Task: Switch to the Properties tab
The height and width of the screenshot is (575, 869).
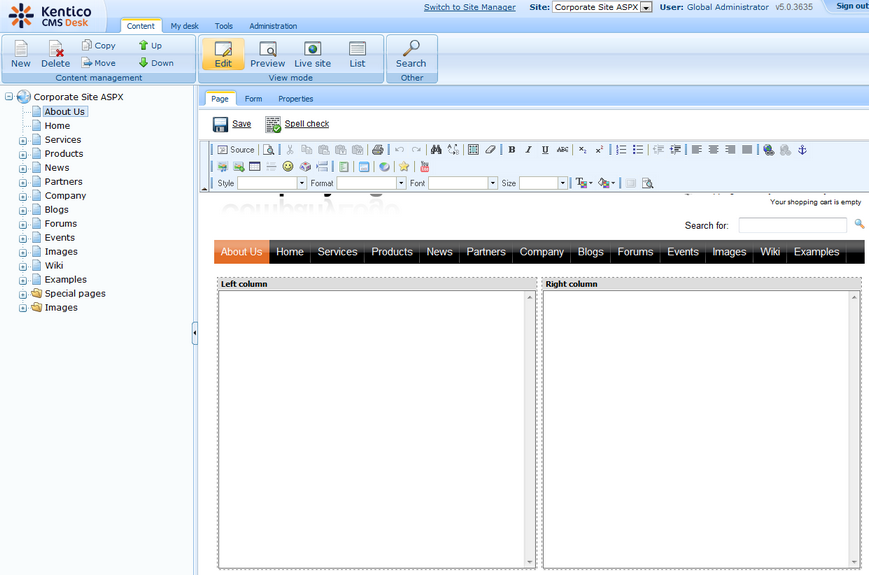Action: click(295, 99)
